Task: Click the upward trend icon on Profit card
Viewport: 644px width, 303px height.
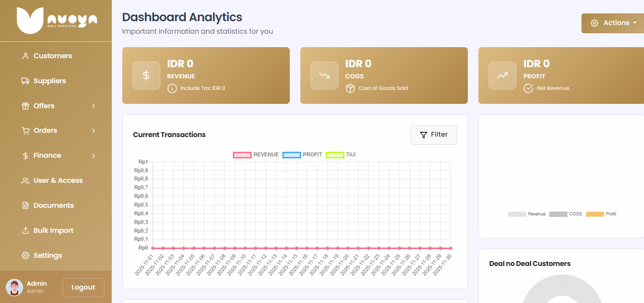Action: click(x=502, y=76)
